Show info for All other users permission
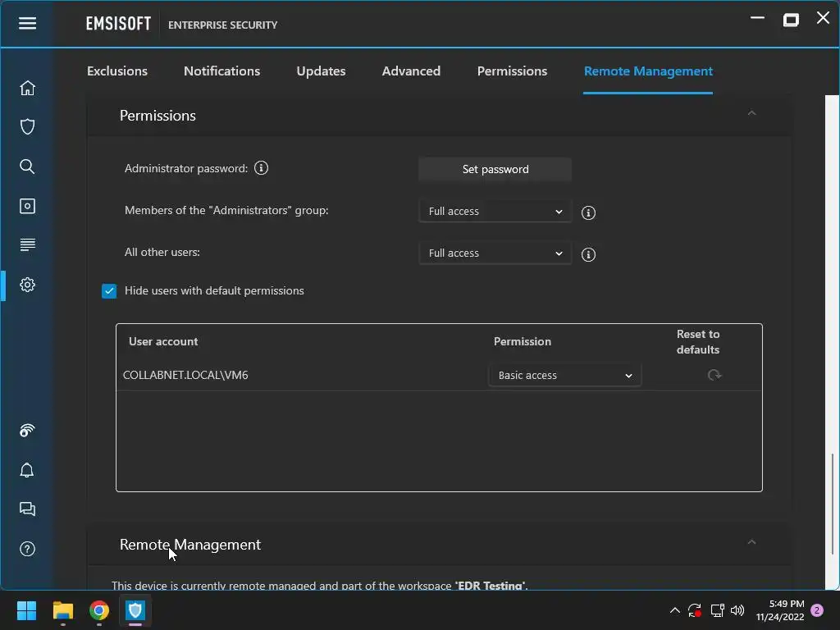840x630 pixels. click(588, 254)
